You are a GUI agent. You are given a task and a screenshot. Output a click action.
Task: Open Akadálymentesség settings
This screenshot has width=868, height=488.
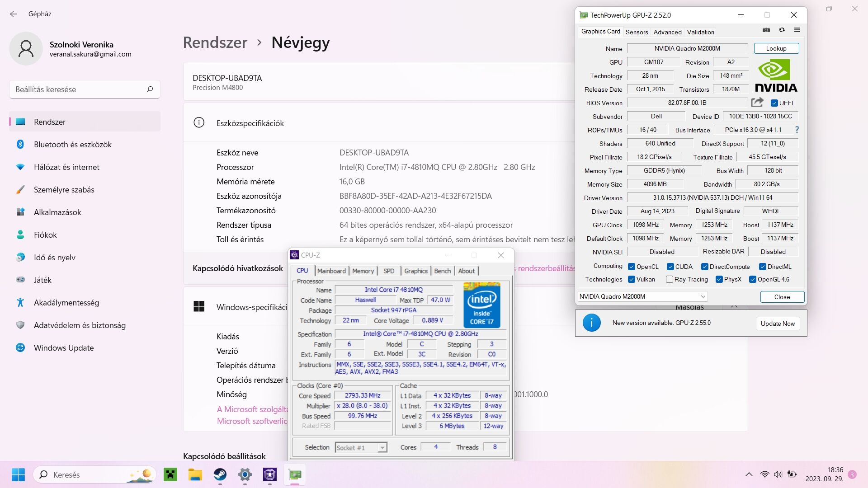click(85, 303)
